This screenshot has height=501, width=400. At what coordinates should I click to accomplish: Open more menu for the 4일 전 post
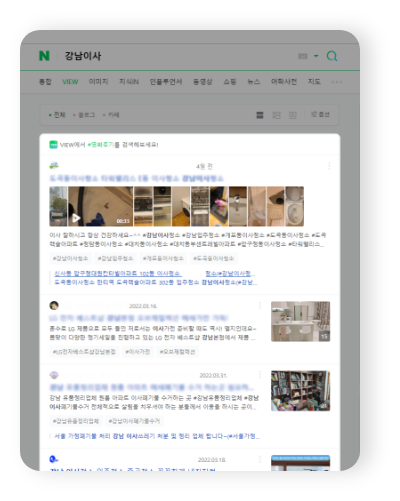click(329, 166)
